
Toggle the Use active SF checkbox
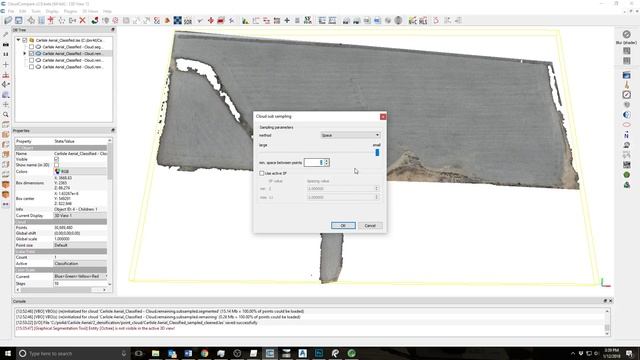click(262, 173)
